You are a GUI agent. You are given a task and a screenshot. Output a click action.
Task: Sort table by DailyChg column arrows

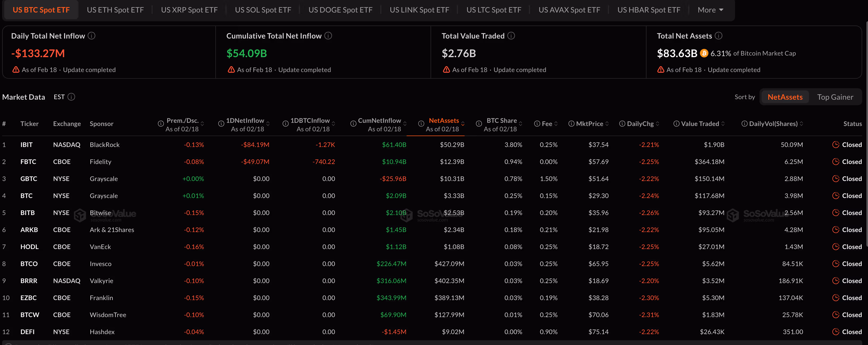(x=657, y=124)
